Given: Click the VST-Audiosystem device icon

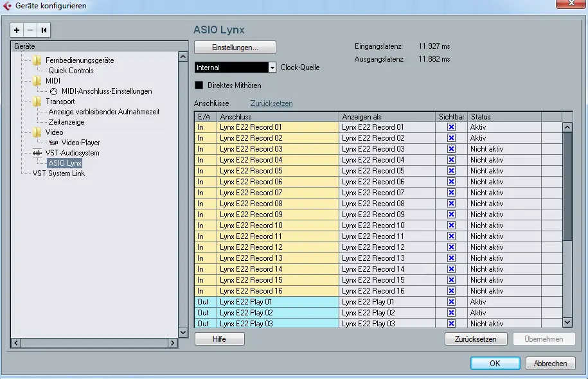Looking at the screenshot, I should 37,153.
